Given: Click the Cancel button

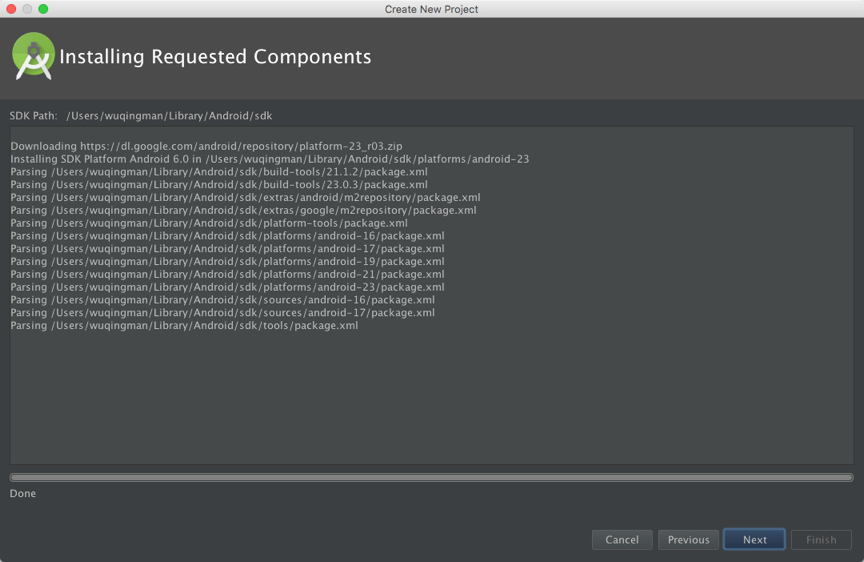Looking at the screenshot, I should pyautogui.click(x=621, y=540).
